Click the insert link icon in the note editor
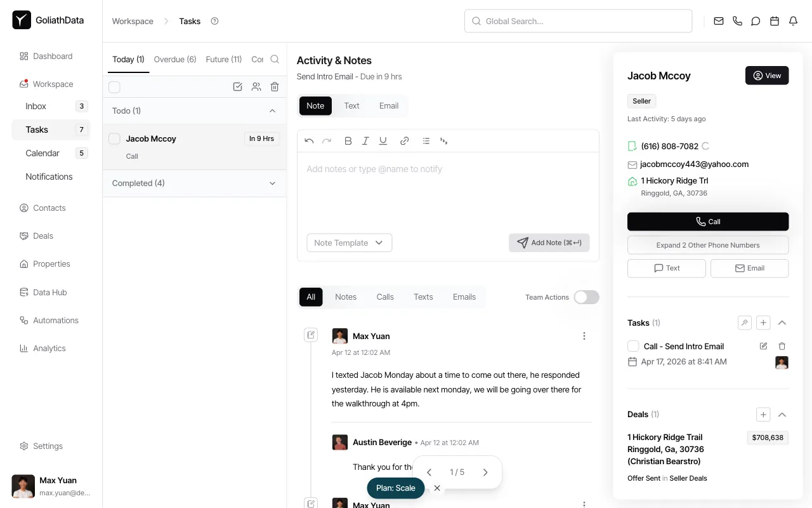 click(x=405, y=140)
